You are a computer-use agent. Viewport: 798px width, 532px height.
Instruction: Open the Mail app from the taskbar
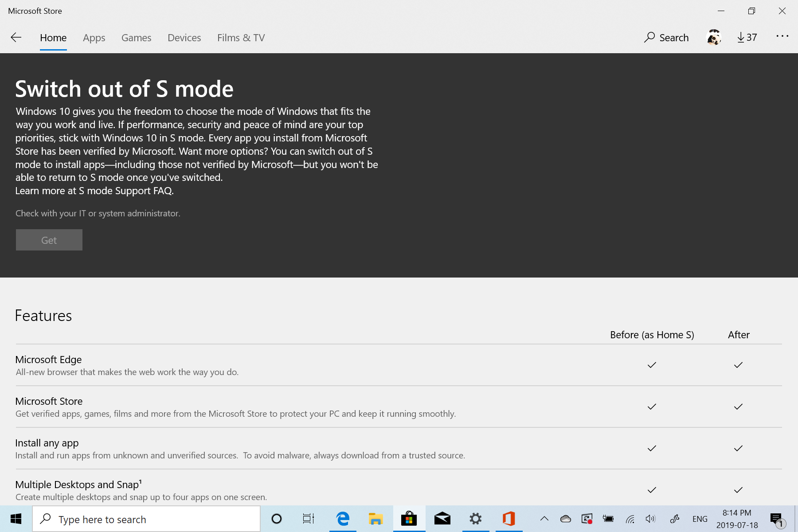(442, 518)
